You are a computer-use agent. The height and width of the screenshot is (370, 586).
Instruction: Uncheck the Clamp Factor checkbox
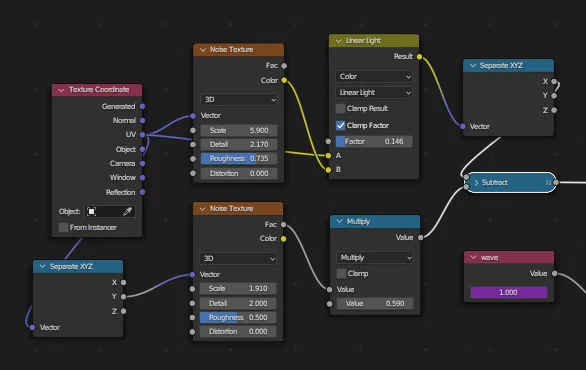[x=340, y=126]
